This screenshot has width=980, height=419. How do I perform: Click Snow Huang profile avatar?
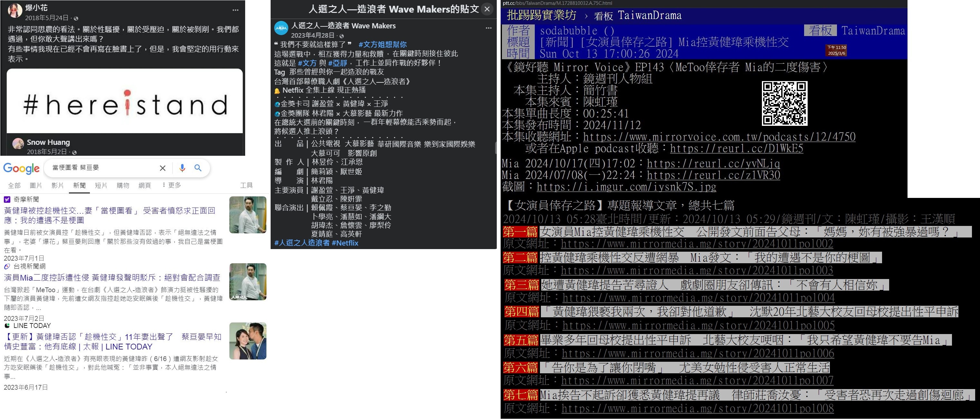18,144
